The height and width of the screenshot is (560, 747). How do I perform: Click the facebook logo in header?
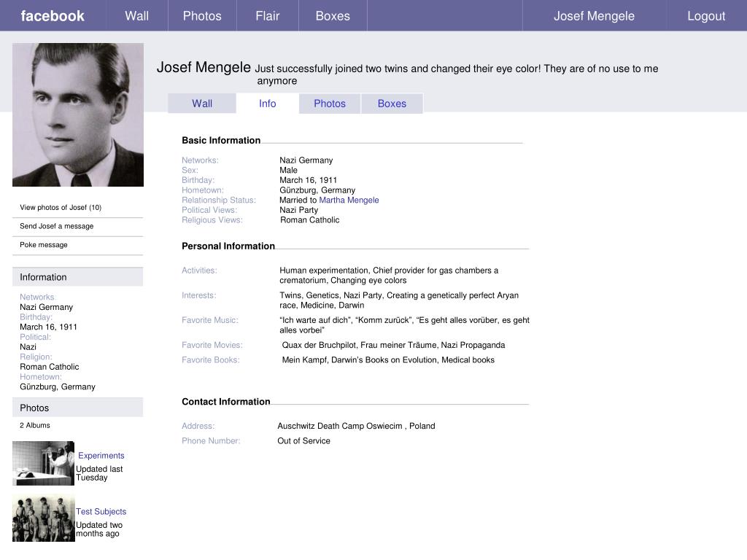pyautogui.click(x=53, y=16)
